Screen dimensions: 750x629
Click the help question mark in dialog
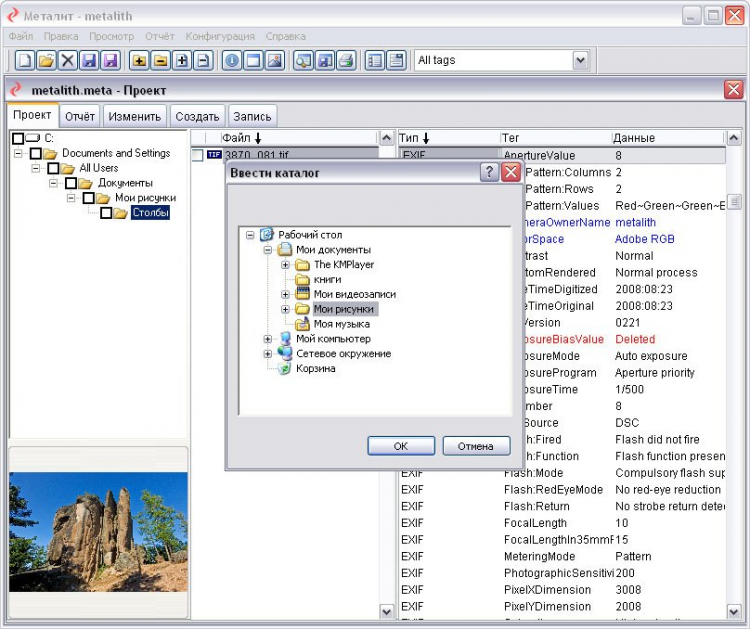(489, 173)
